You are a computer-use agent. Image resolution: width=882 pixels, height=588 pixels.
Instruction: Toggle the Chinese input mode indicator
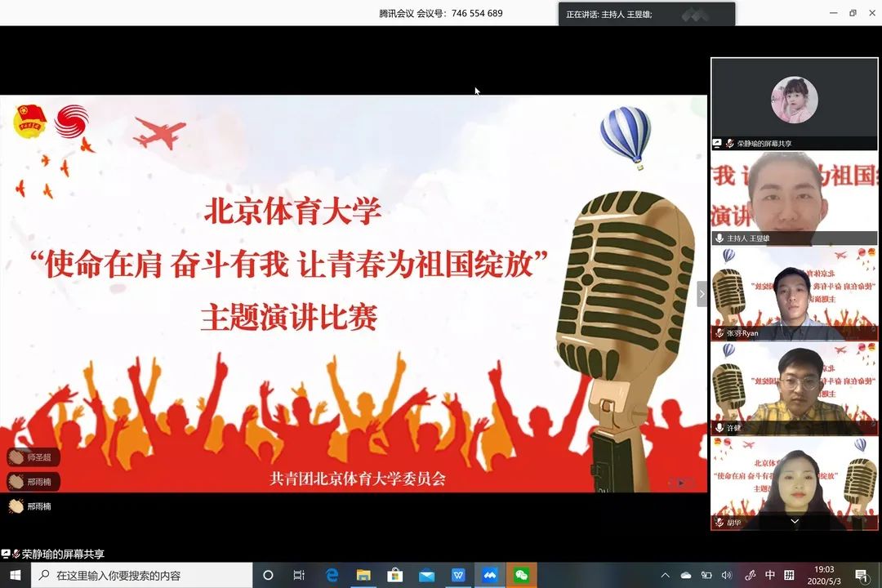pyautogui.click(x=770, y=575)
